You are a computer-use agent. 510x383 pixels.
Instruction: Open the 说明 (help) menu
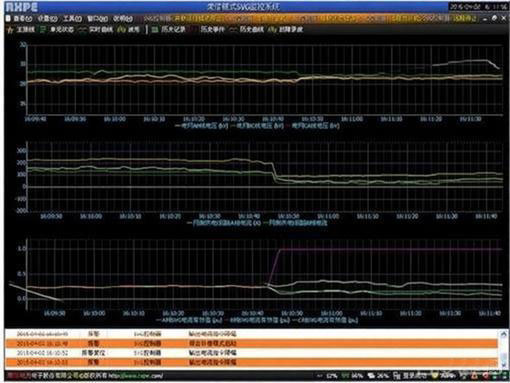click(123, 19)
